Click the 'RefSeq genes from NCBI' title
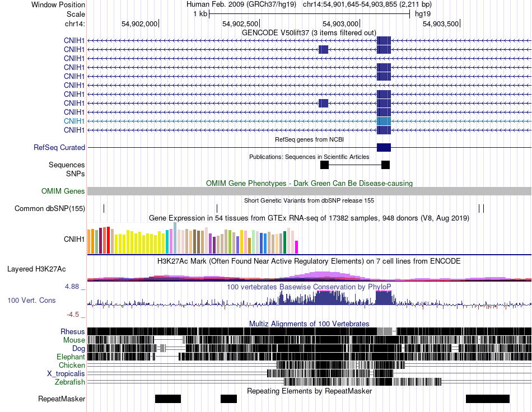The height and width of the screenshot is (412, 532). pyautogui.click(x=309, y=139)
